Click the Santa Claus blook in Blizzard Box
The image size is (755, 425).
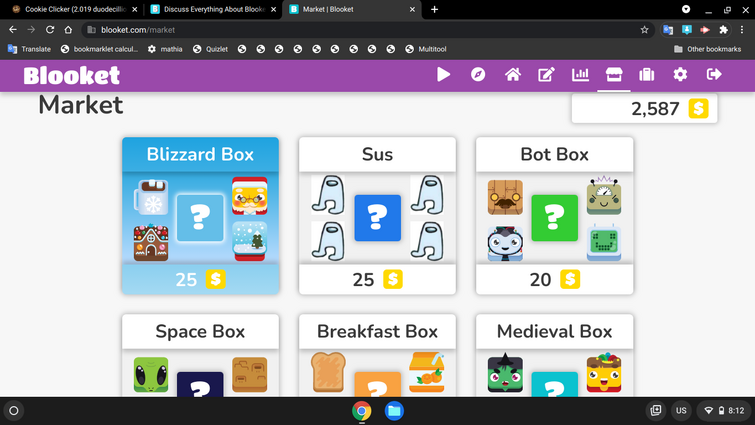(x=249, y=196)
